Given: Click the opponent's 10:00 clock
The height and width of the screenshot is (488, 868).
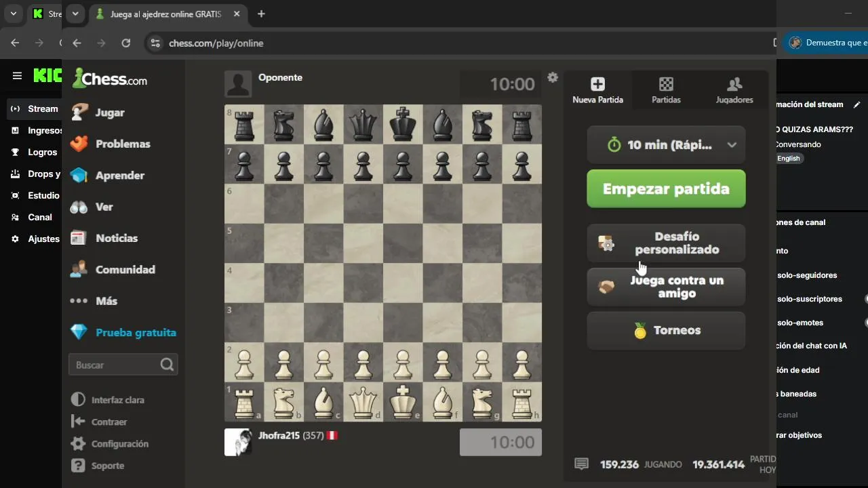Looking at the screenshot, I should point(500,84).
